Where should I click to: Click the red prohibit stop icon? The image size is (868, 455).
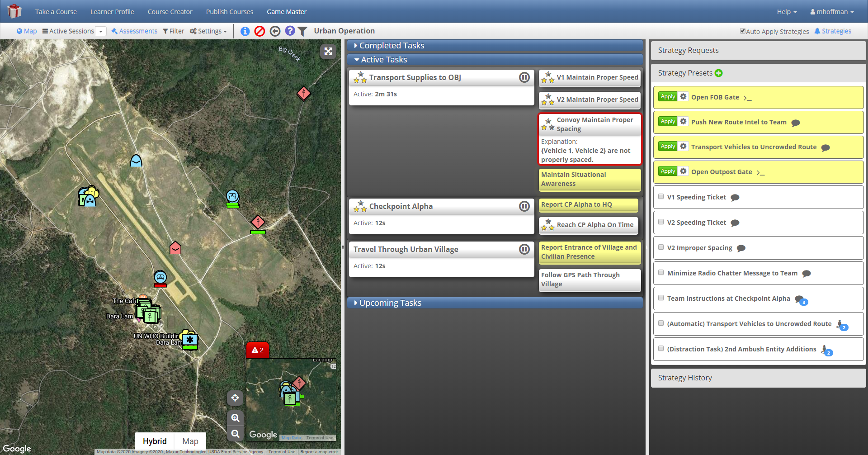pyautogui.click(x=259, y=31)
